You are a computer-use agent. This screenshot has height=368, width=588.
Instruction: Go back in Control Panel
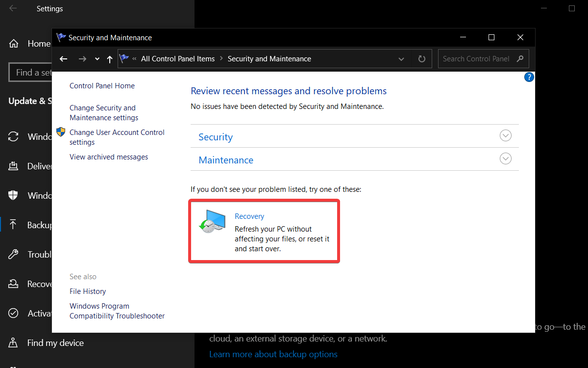click(x=64, y=59)
